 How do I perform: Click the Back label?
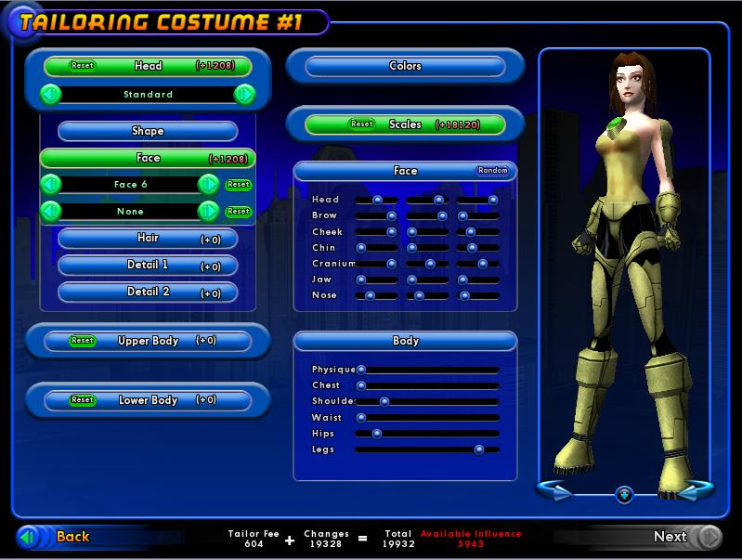(72, 537)
